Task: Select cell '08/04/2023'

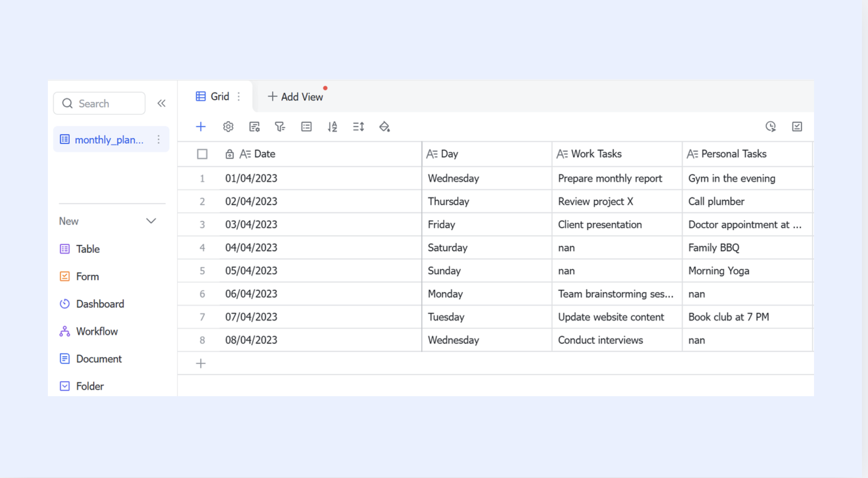Action: point(320,340)
